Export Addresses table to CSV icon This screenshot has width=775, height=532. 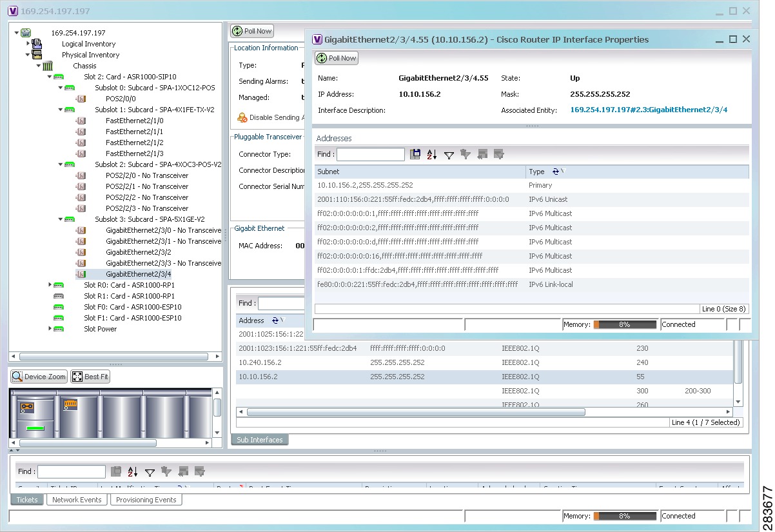click(415, 154)
